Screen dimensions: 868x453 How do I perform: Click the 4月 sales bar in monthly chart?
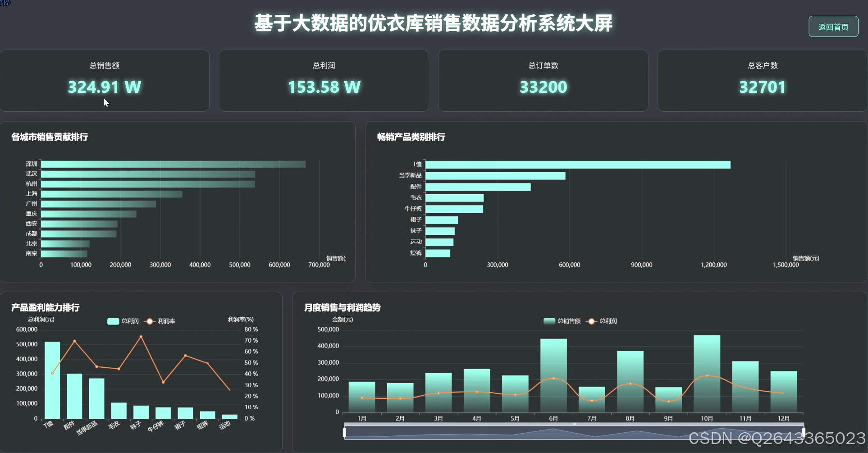(x=477, y=391)
